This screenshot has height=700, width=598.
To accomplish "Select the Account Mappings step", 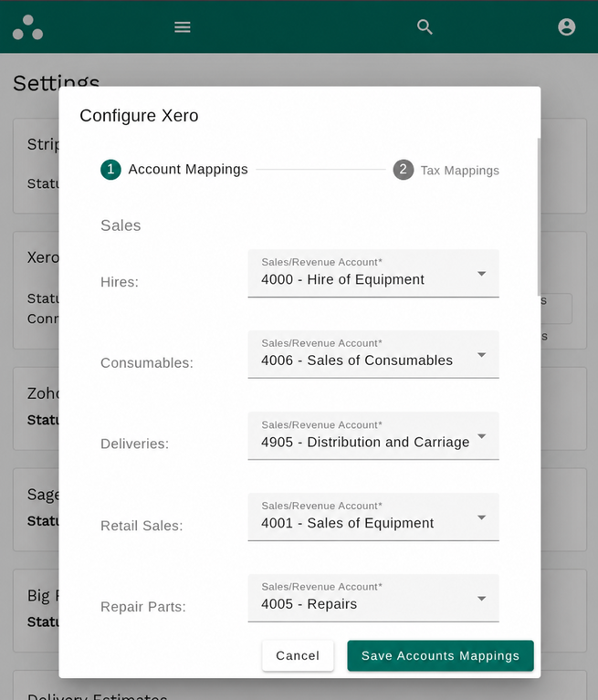I will (x=174, y=170).
